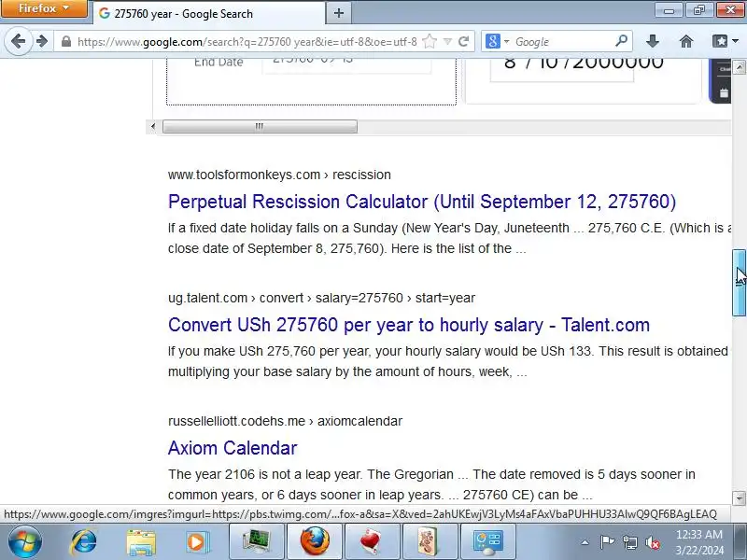The image size is (747, 560).
Task: Click the vertical scrollbar down arrow
Action: click(739, 498)
